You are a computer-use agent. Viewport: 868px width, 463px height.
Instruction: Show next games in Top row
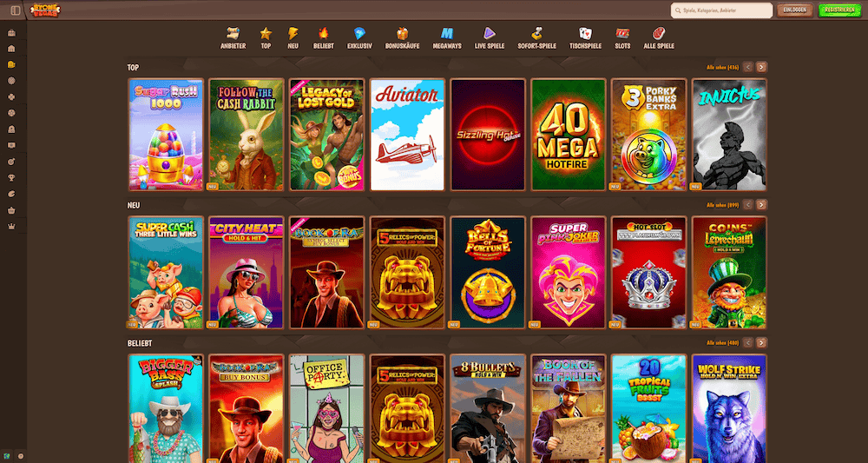pos(762,67)
